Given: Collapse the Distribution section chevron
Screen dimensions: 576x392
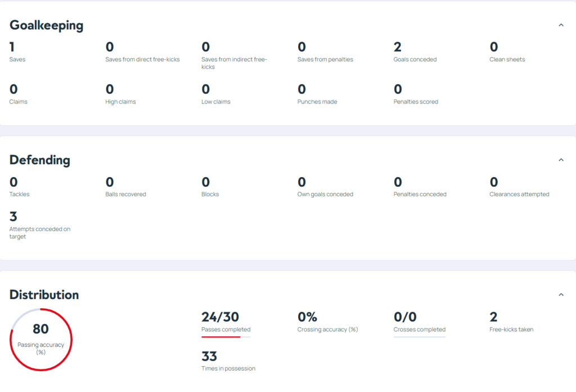Looking at the screenshot, I should [561, 295].
